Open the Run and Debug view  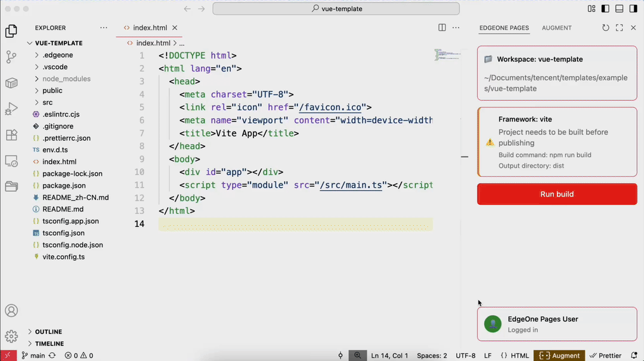click(11, 108)
